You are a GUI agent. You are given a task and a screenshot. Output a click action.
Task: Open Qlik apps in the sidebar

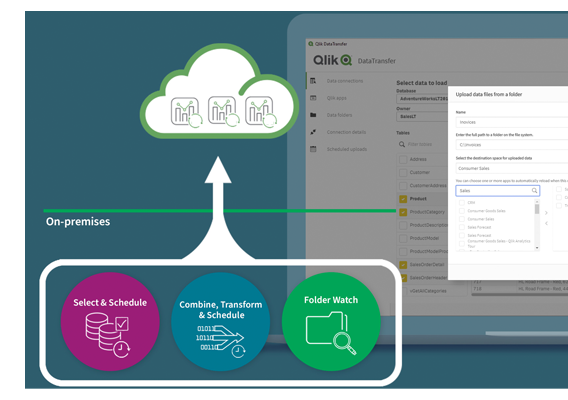pos(337,98)
